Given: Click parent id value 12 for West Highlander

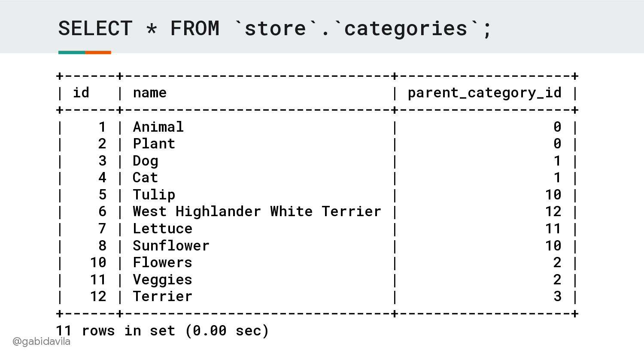Looking at the screenshot, I should [553, 211].
